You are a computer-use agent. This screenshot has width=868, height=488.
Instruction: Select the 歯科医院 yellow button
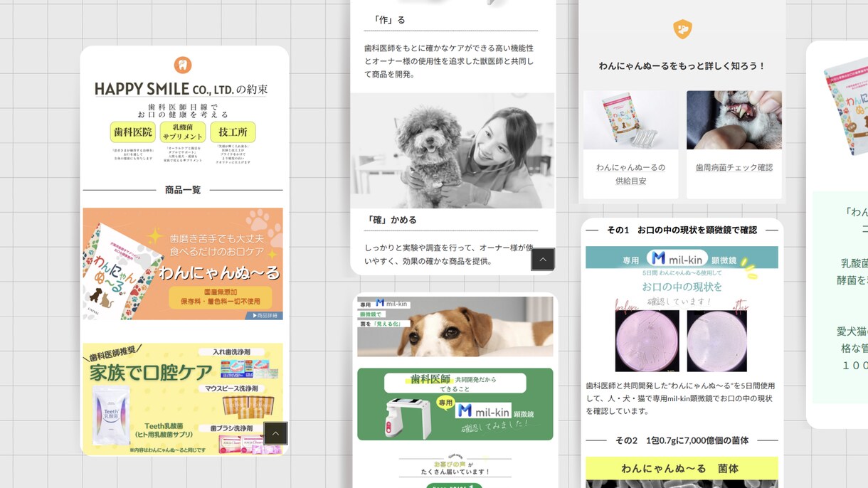[132, 132]
